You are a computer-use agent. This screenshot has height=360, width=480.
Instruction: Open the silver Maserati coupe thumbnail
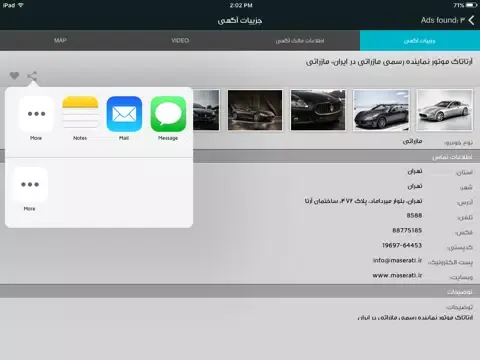coord(445,110)
